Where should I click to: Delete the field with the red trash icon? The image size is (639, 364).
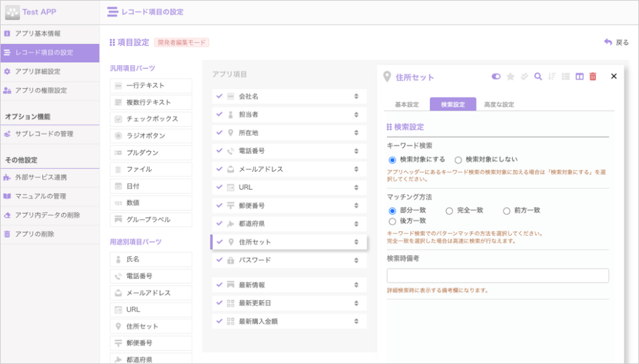[x=593, y=77]
